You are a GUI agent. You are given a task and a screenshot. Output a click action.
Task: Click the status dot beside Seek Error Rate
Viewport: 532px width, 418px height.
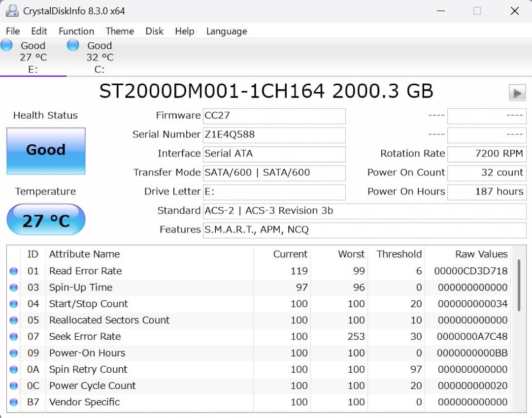[x=13, y=336]
